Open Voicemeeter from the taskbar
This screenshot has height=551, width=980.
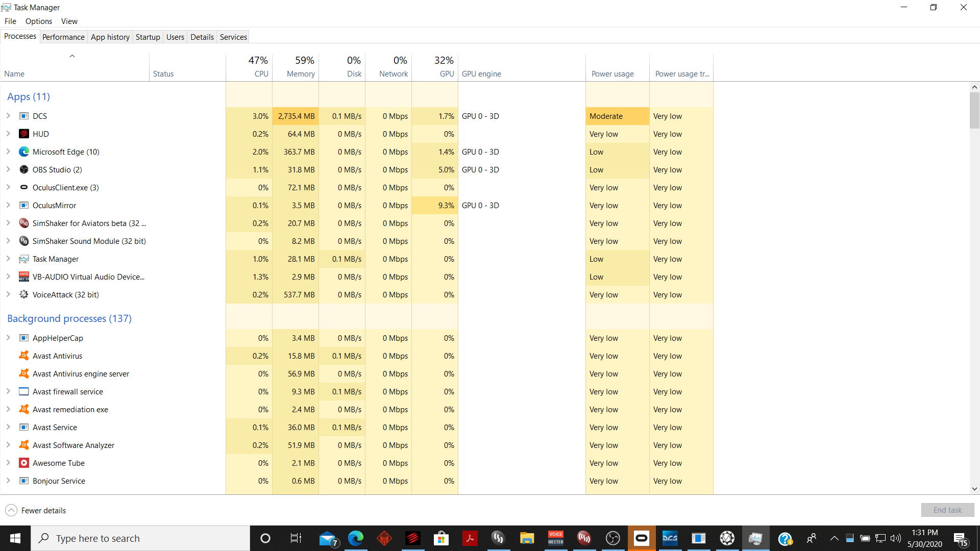tap(556, 538)
